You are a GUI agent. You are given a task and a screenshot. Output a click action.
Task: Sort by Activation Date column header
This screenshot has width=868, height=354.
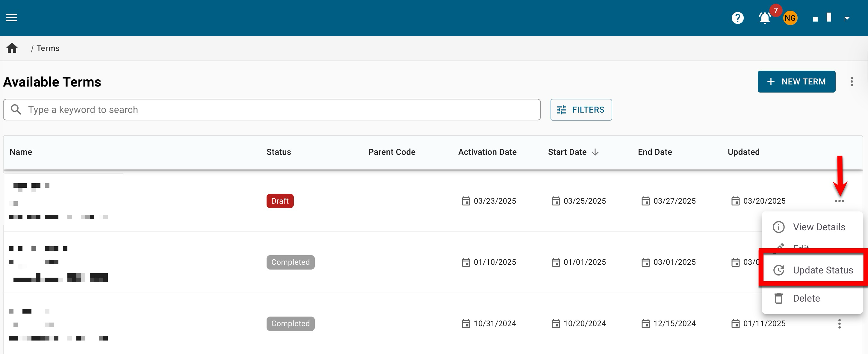pos(487,152)
